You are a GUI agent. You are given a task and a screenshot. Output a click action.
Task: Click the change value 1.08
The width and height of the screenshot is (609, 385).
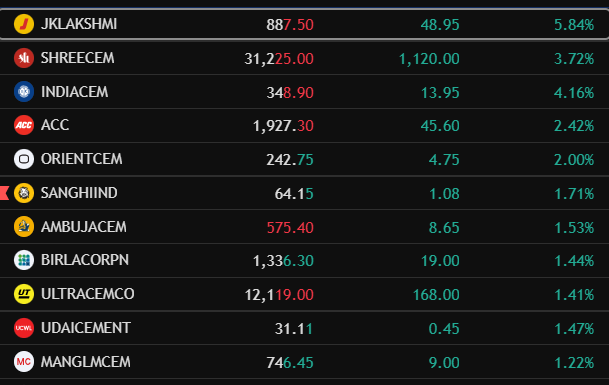click(x=444, y=194)
